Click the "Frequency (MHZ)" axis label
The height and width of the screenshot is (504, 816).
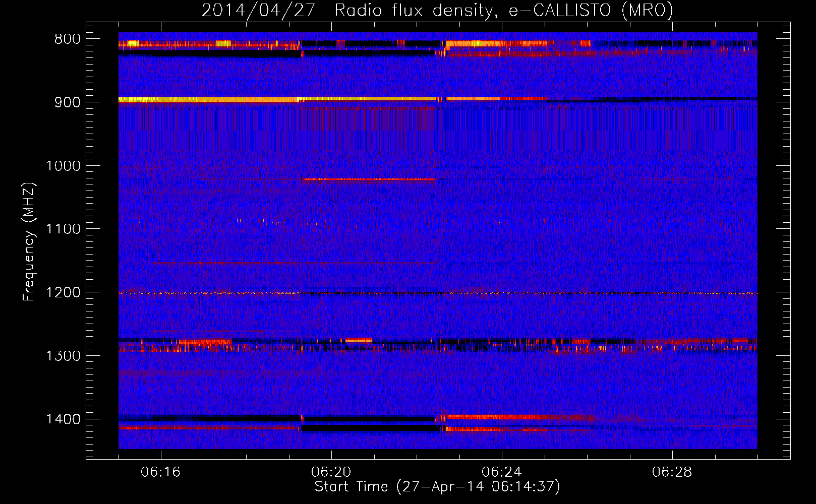click(x=30, y=242)
